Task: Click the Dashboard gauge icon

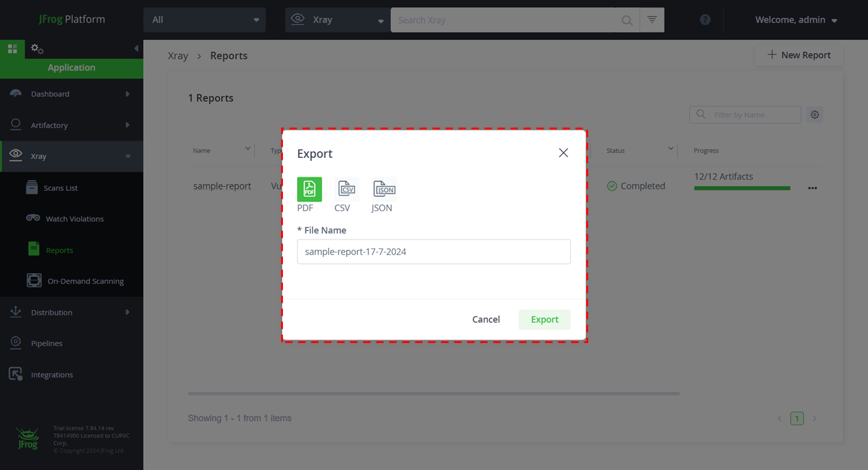Action: (x=15, y=94)
